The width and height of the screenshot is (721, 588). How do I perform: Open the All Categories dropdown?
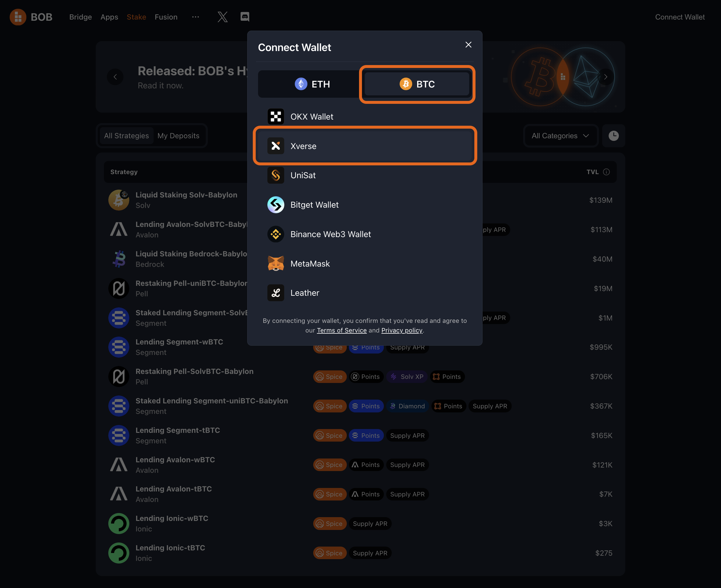click(x=560, y=136)
